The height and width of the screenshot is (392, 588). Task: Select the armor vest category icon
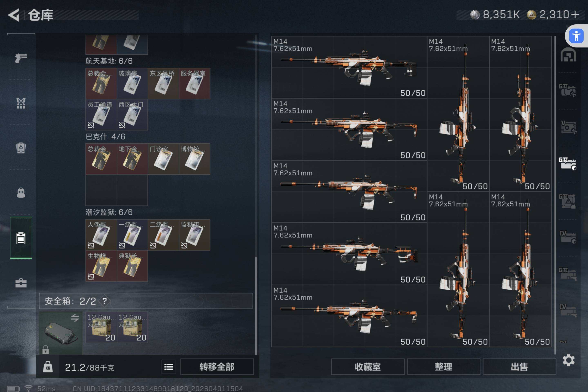(x=21, y=103)
